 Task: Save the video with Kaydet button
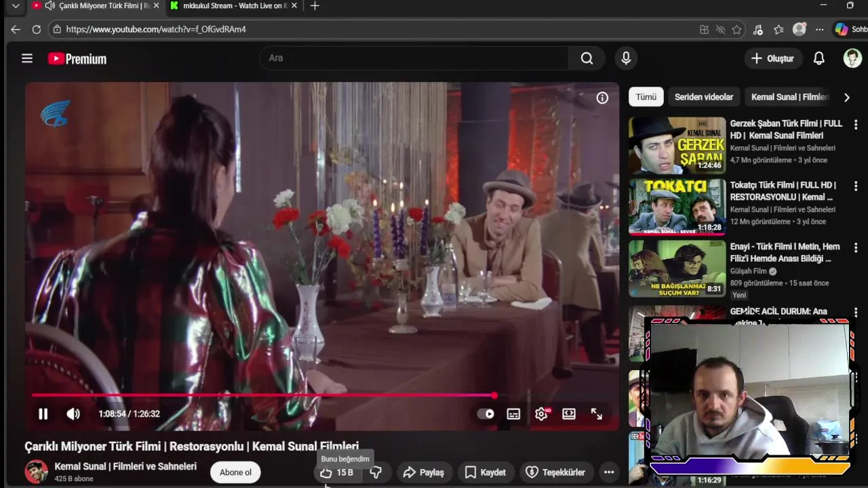click(x=486, y=472)
